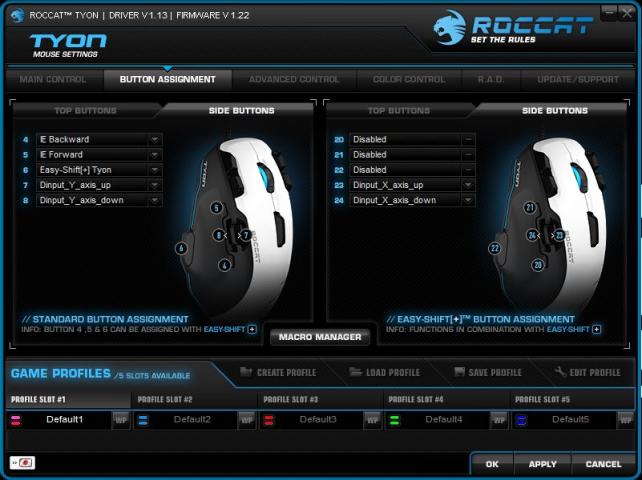Open the Update/Support tab
This screenshot has height=480, width=642.
(578, 79)
